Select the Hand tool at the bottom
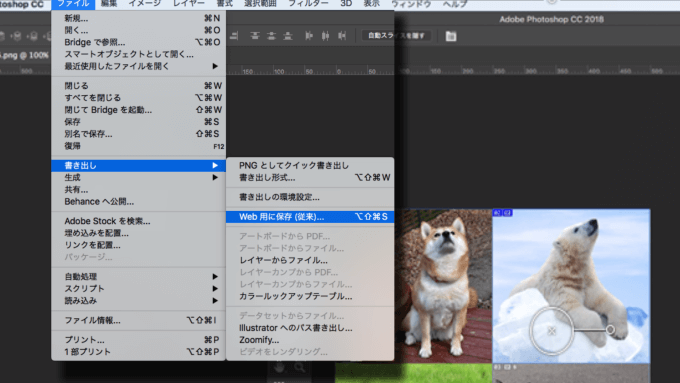The image size is (680, 383). pos(279,367)
